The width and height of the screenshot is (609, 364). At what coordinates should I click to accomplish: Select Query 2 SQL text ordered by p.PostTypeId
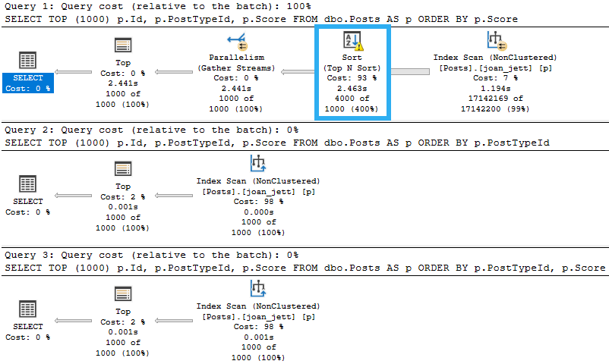[x=277, y=143]
